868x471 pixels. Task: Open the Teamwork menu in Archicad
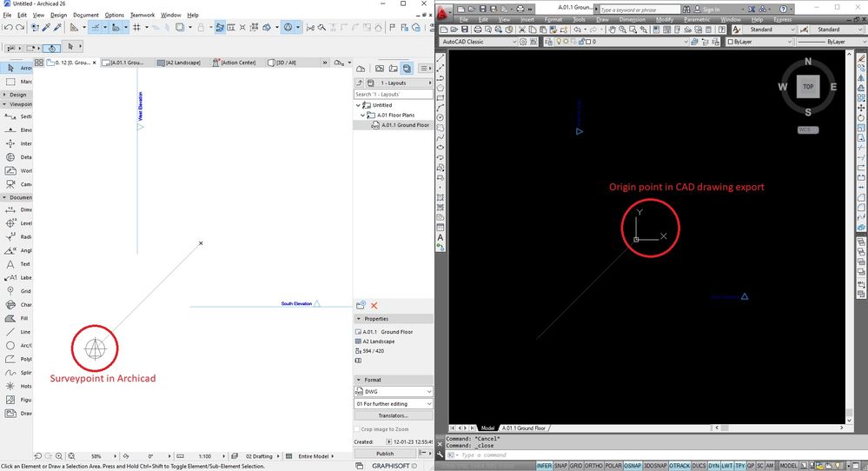click(142, 15)
